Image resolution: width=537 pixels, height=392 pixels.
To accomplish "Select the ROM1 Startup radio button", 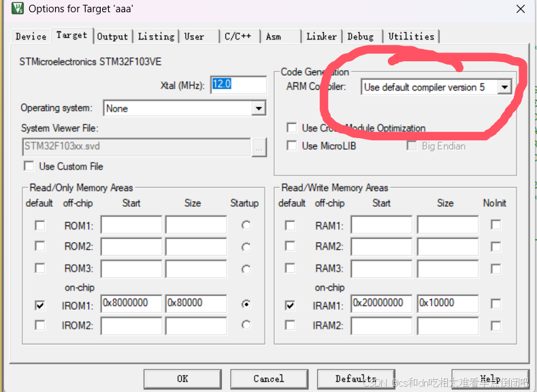I will pos(246,225).
